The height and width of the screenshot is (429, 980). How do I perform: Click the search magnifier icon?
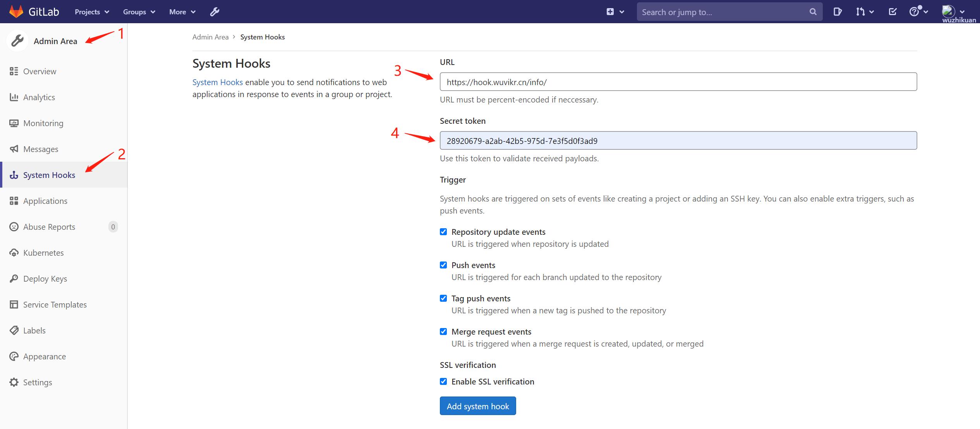pyautogui.click(x=813, y=12)
